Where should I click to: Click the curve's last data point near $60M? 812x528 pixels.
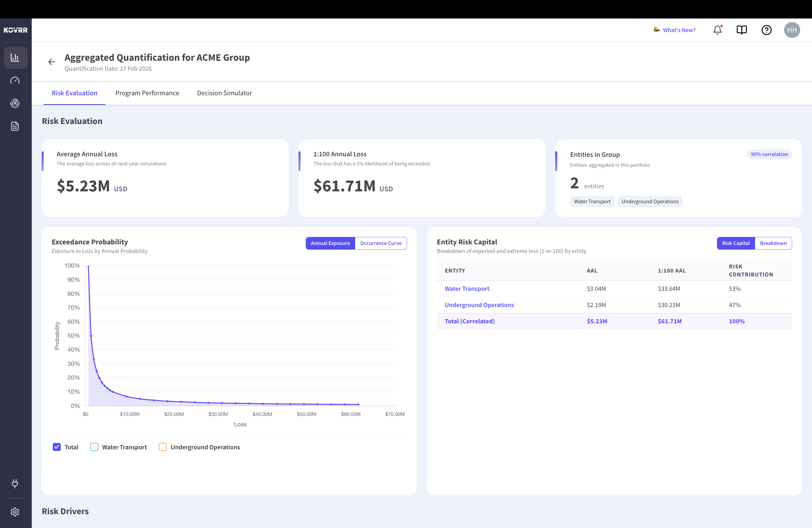click(358, 405)
